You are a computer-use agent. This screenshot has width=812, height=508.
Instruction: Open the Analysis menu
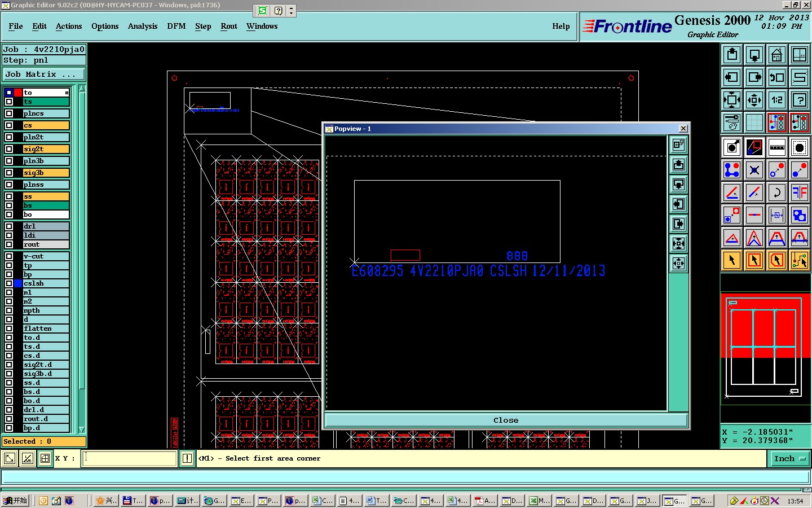[x=143, y=26]
